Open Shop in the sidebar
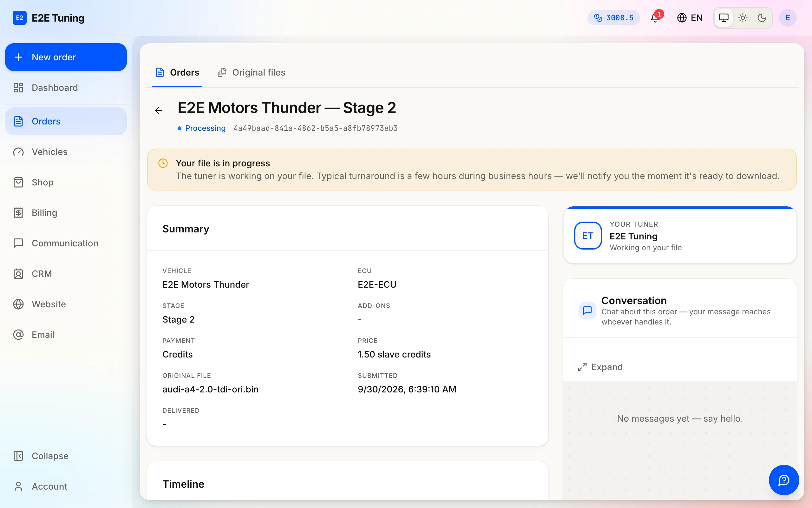Viewport: 812px width, 508px height. pos(66,182)
